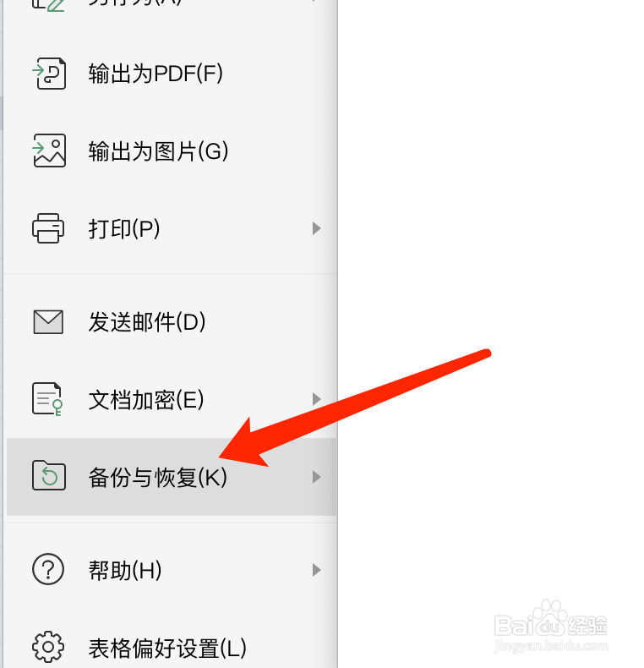644x668 pixels.
Task: Select 输出为PDF(F) menu entry
Action: click(156, 74)
